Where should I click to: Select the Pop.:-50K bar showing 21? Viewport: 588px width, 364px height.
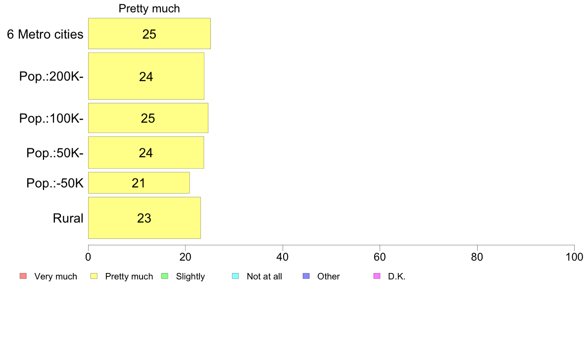tap(139, 183)
